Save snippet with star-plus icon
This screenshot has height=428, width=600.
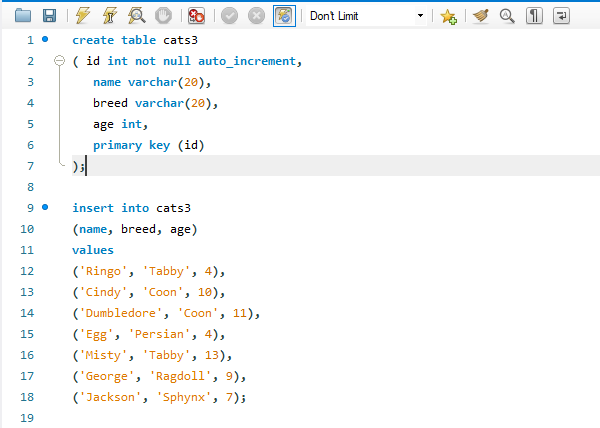[448, 16]
